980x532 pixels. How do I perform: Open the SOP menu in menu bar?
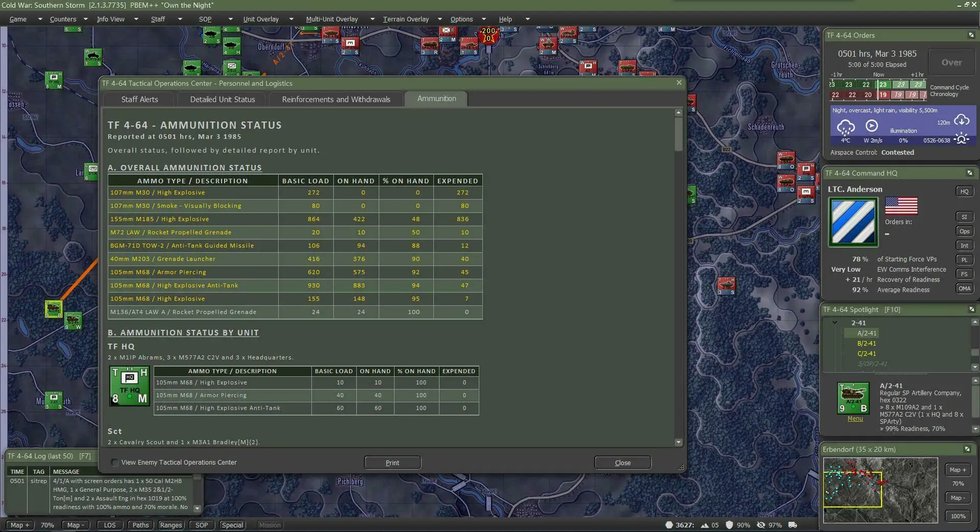tap(205, 19)
